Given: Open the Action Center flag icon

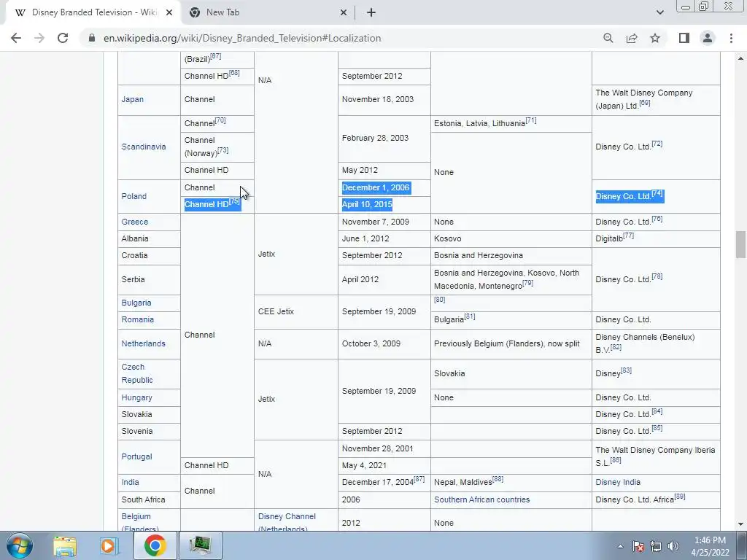Looking at the screenshot, I should point(638,547).
